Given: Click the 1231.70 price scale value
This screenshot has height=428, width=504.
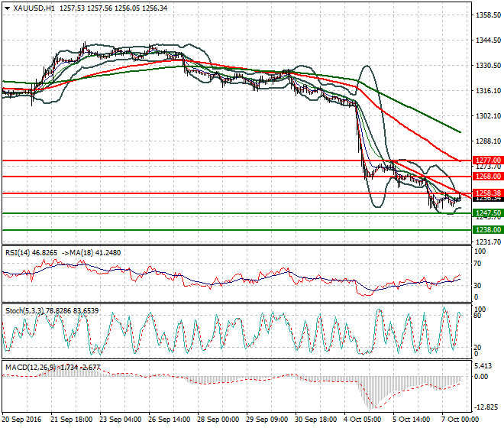Looking at the screenshot, I should coord(488,242).
